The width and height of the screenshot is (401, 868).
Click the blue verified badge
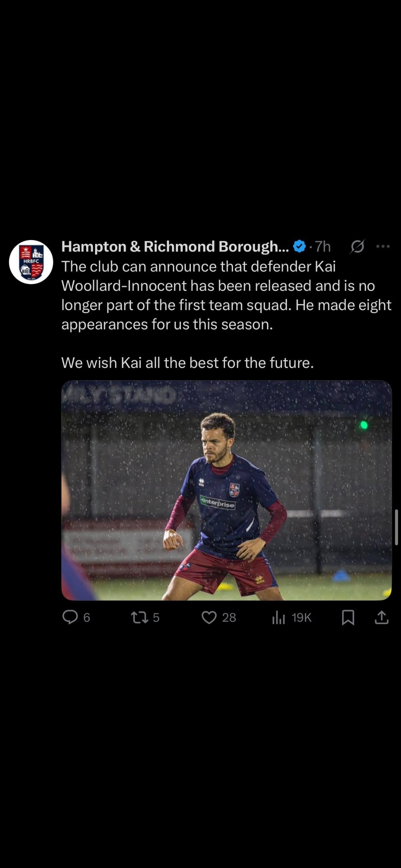point(299,246)
